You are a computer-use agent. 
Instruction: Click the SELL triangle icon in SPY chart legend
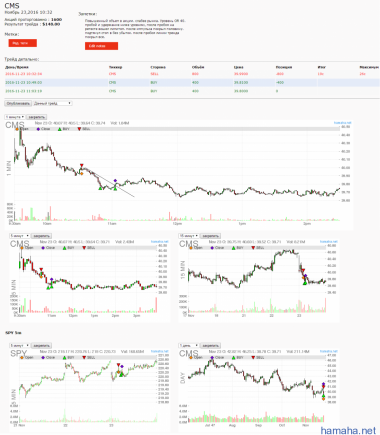[x=84, y=358]
